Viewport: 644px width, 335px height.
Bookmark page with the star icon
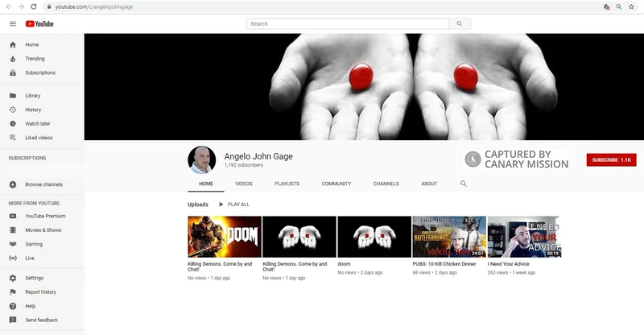[x=631, y=6]
